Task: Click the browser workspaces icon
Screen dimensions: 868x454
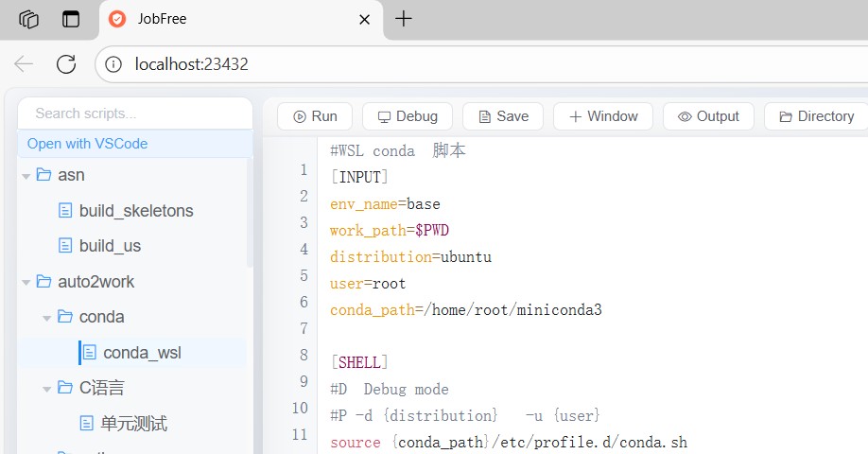Action: point(28,19)
